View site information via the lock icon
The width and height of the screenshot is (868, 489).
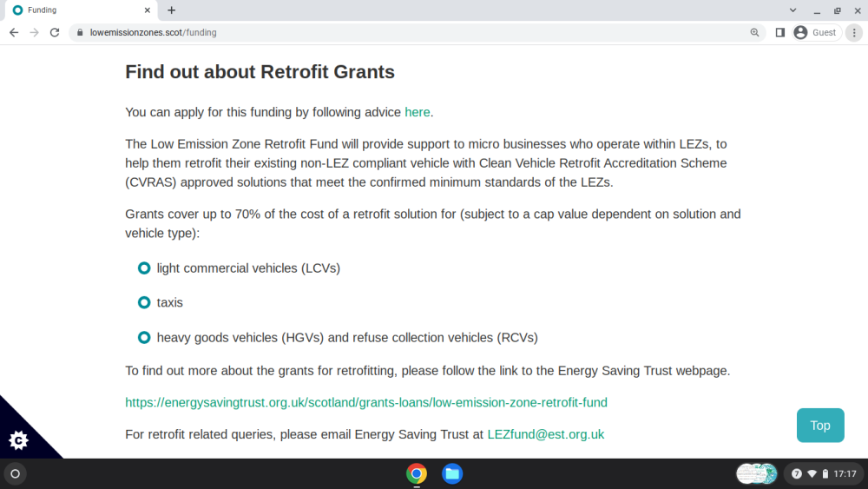(x=80, y=33)
